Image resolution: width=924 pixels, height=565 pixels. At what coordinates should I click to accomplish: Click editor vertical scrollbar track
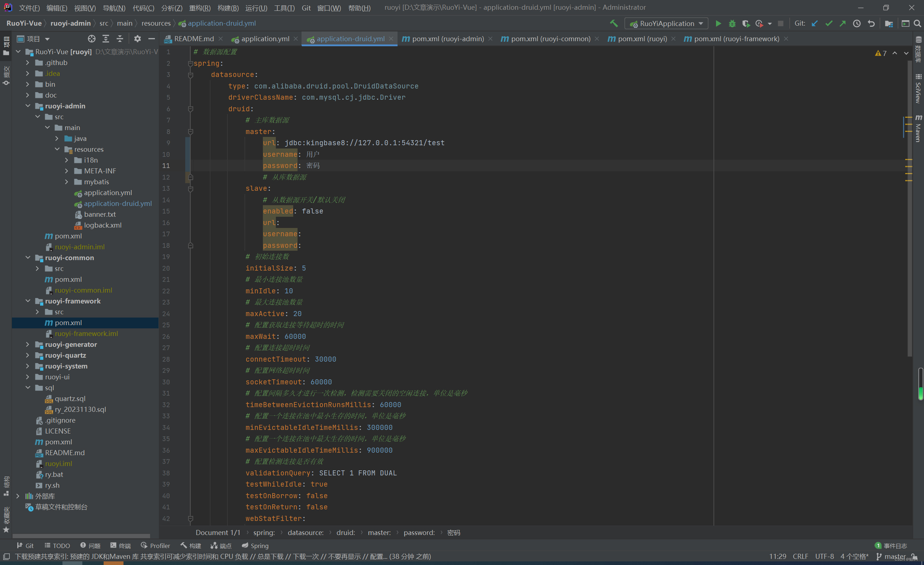pos(909,244)
